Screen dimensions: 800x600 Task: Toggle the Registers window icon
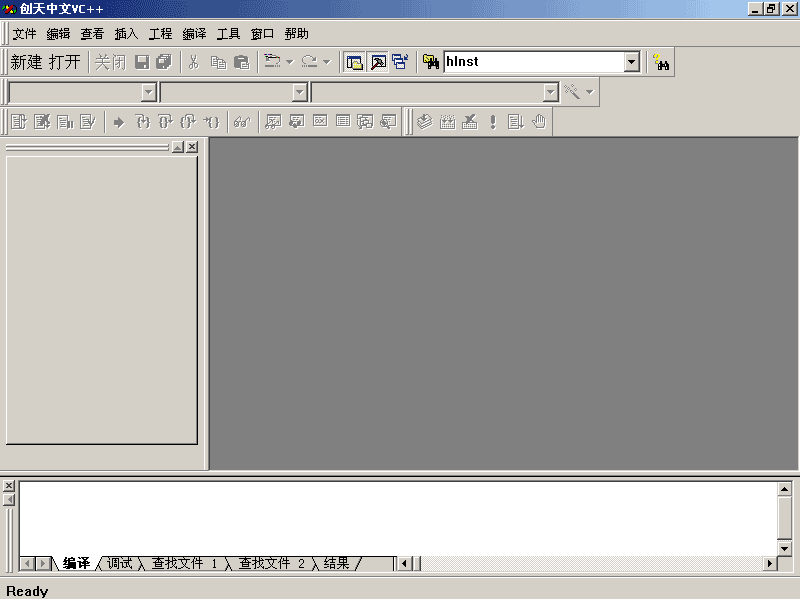(320, 121)
